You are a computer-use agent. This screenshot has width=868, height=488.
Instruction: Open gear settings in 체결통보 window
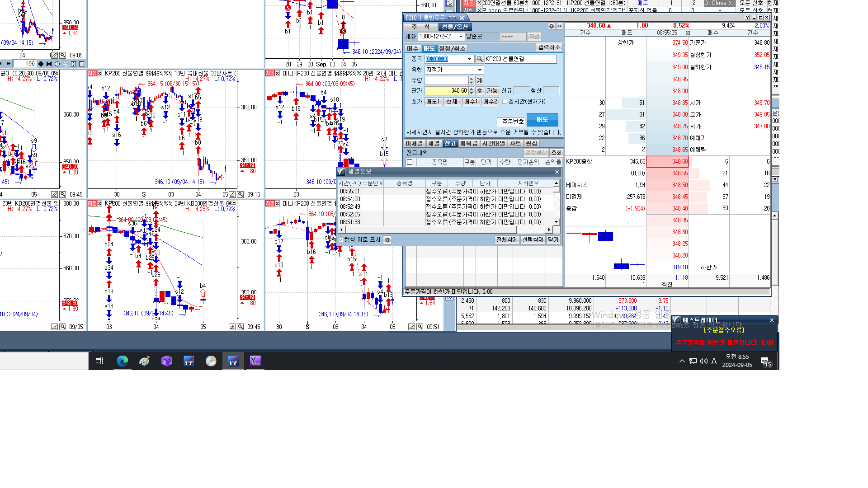pos(387,240)
